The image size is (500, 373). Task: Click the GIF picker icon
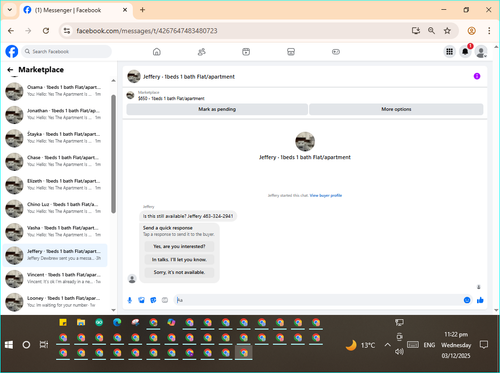[165, 300]
